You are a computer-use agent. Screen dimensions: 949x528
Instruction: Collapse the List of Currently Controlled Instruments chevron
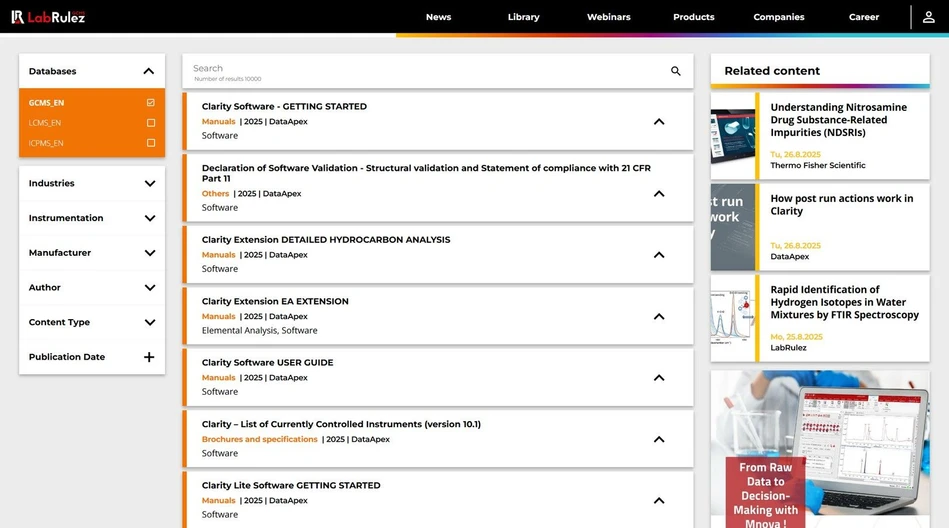coord(659,440)
